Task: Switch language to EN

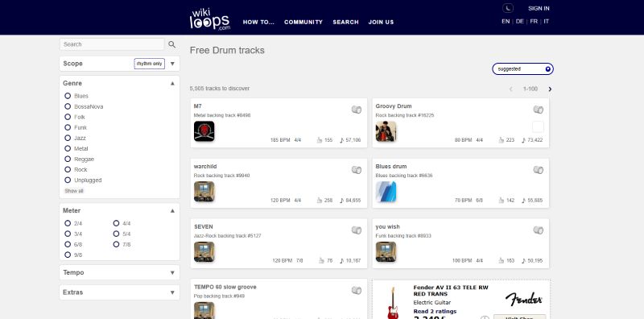Action: point(506,22)
